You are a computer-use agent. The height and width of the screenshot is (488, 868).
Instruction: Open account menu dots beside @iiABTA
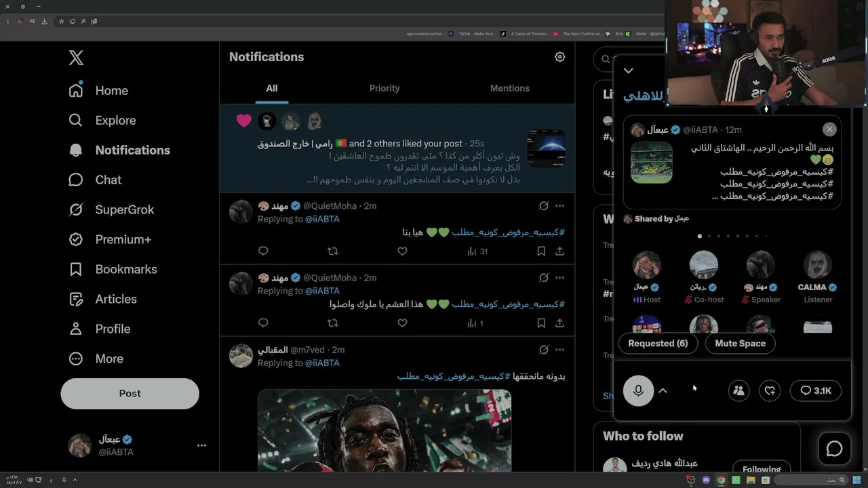click(x=201, y=445)
